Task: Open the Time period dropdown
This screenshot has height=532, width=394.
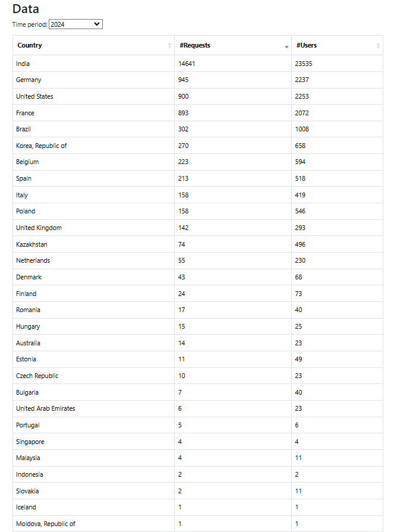Action: [x=75, y=24]
